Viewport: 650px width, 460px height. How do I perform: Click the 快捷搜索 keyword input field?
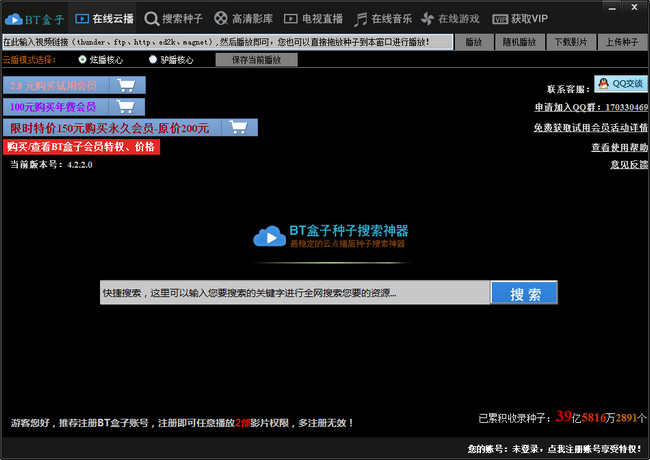coord(295,293)
